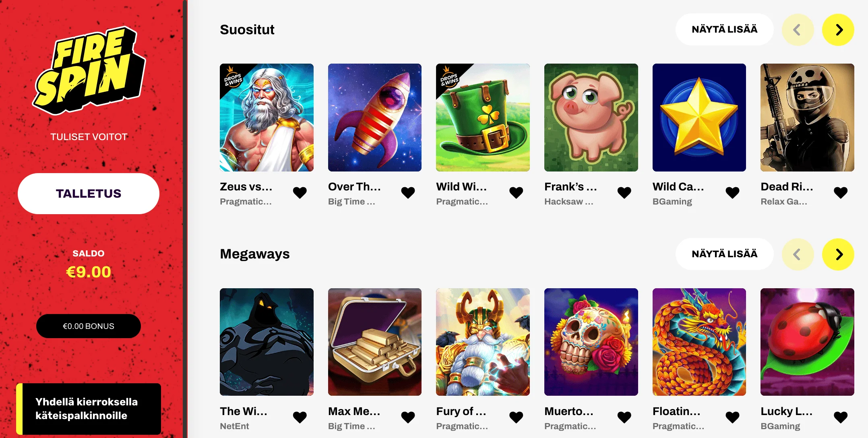Click Näytä lisää in Megaways section

click(x=724, y=254)
